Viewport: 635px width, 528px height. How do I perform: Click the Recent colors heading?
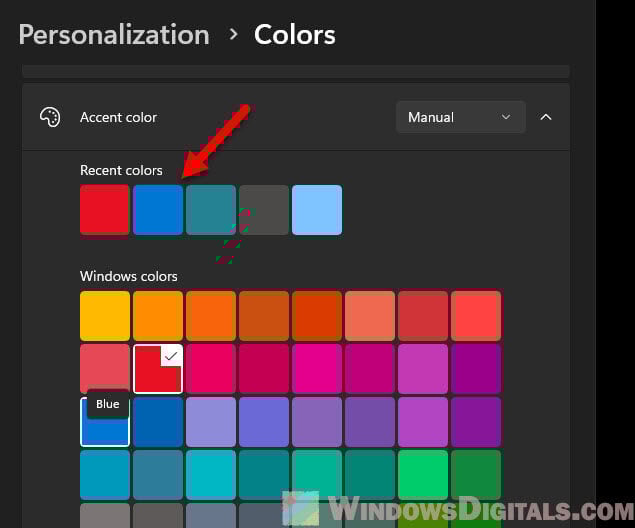[x=121, y=170]
